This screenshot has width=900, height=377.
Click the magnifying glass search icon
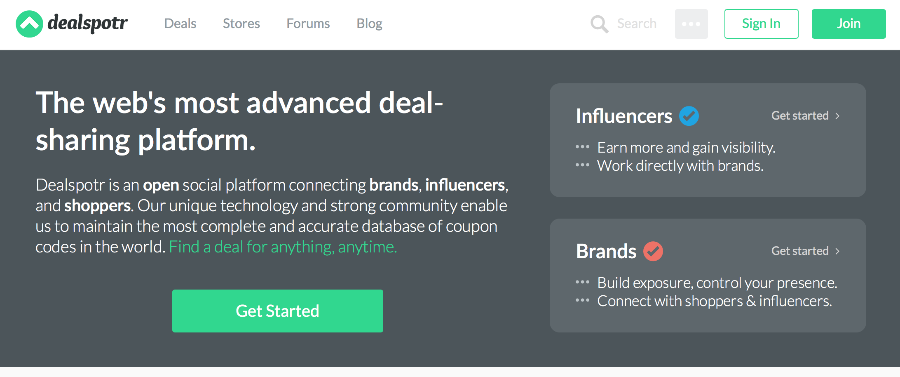pyautogui.click(x=599, y=24)
